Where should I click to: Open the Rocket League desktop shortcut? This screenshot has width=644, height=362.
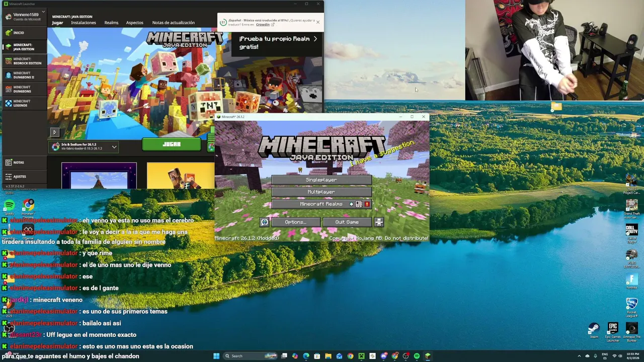tap(631, 308)
